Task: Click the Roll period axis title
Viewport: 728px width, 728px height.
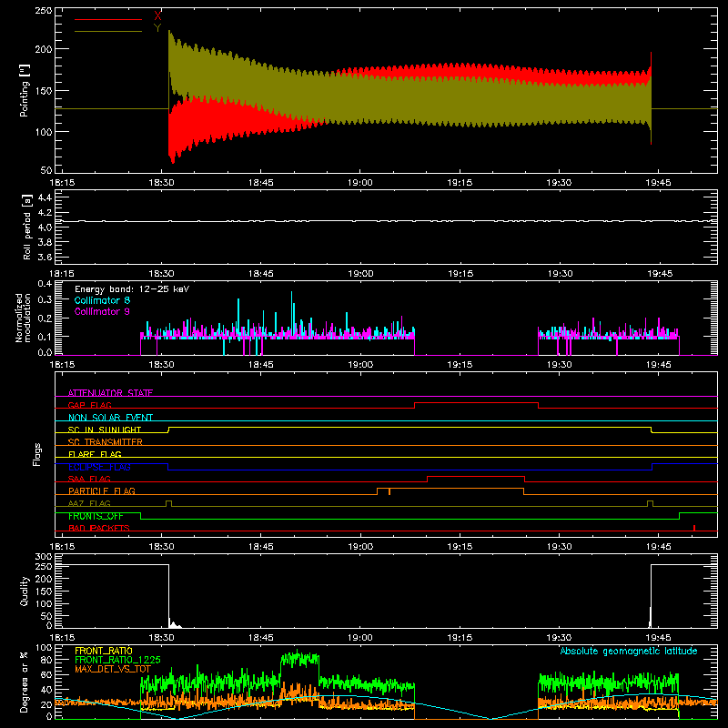Action: click(27, 227)
